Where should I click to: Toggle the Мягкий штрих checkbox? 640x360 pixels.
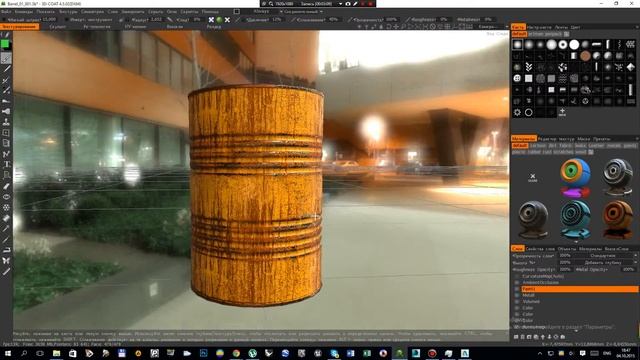tap(4, 20)
